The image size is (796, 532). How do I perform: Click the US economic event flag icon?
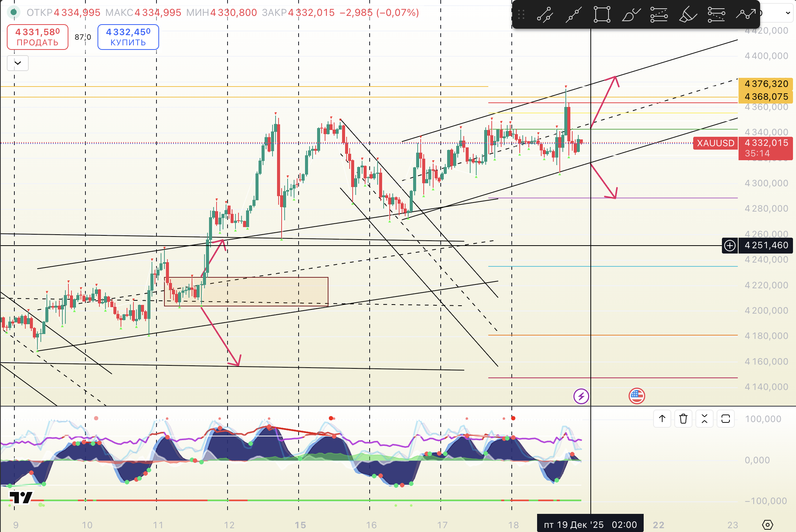tap(636, 396)
